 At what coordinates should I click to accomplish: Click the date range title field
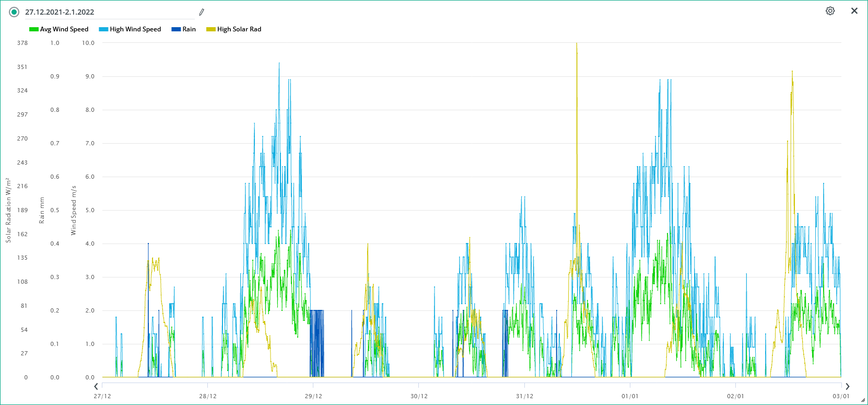[x=104, y=12]
